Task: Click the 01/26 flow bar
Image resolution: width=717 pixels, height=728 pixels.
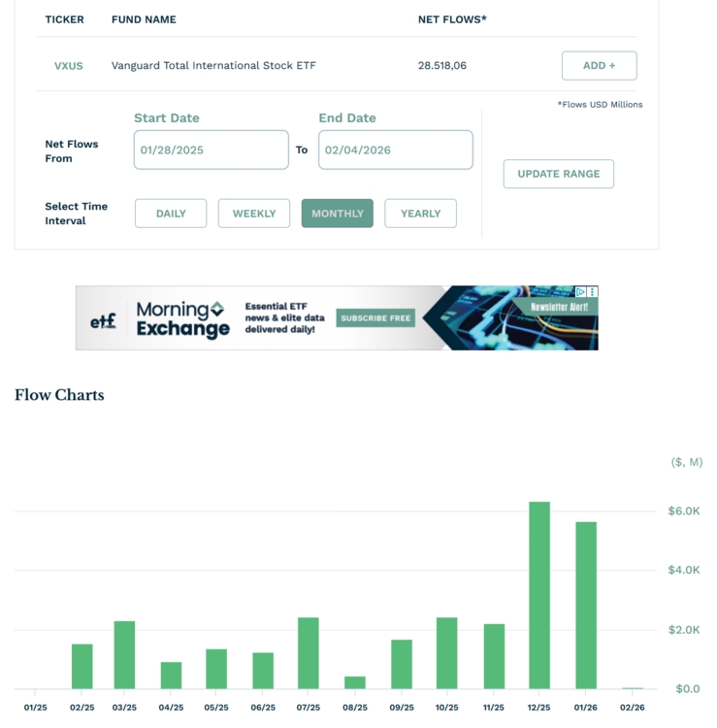Action: click(x=586, y=606)
